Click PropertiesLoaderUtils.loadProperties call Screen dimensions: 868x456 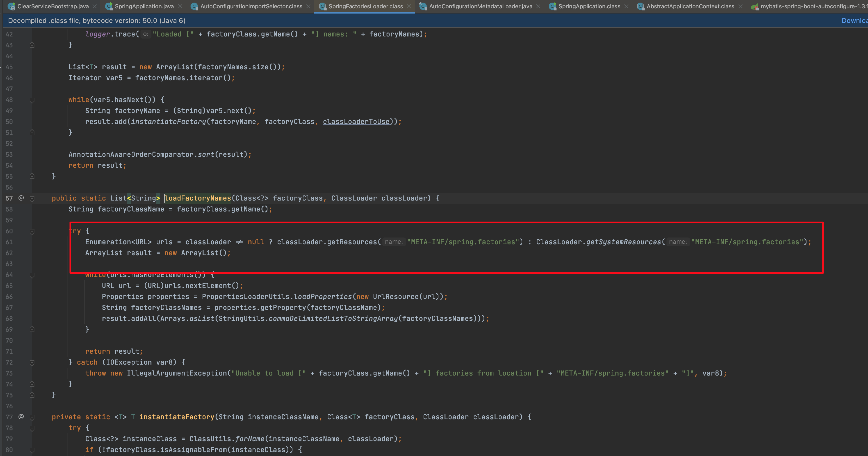[x=277, y=296]
